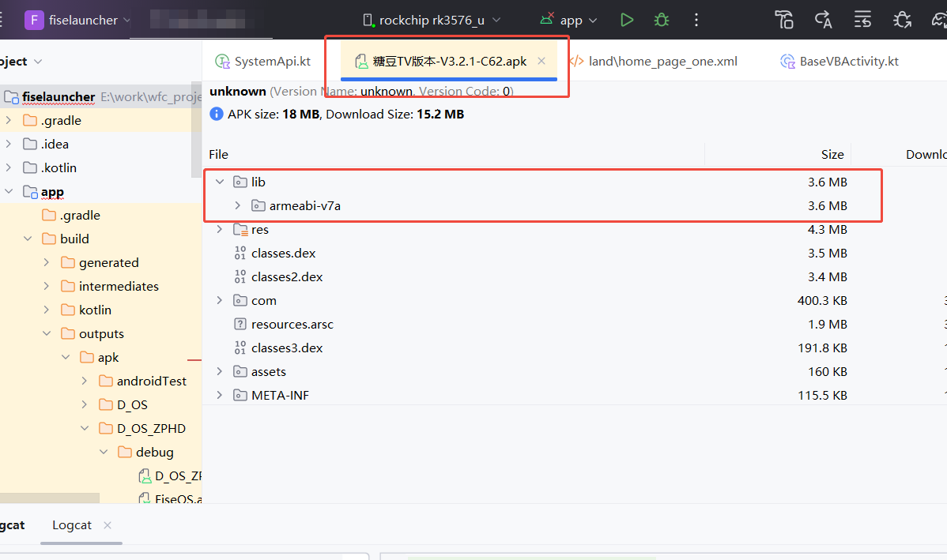Viewport: 947px width, 560px height.
Task: Click the attach debugger to process icon
Action: 902,20
